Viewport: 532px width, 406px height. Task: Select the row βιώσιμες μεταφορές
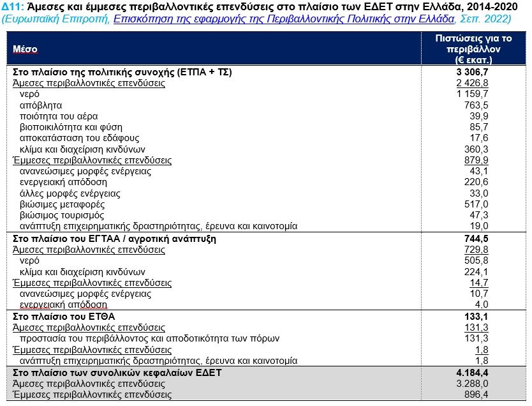tap(266, 204)
